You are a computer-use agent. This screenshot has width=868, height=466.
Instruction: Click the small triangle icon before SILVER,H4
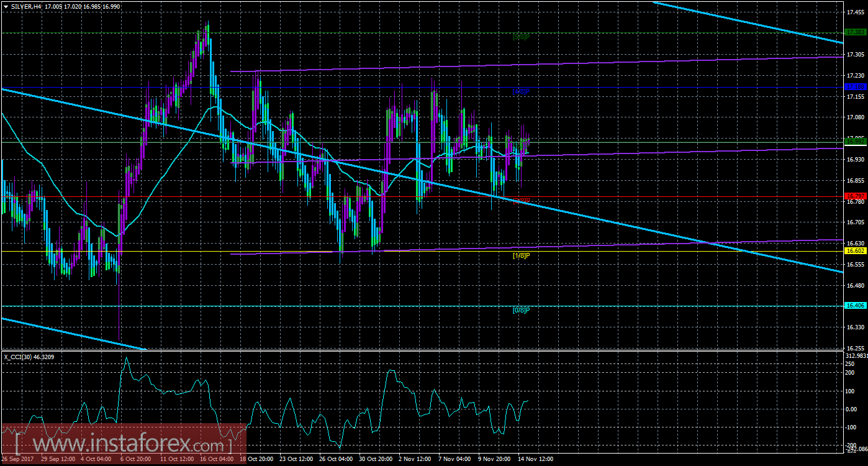pyautogui.click(x=6, y=6)
